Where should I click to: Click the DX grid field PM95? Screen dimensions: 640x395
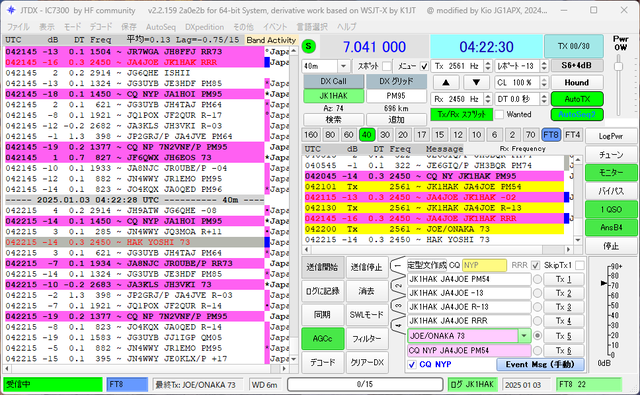pyautogui.click(x=396, y=96)
